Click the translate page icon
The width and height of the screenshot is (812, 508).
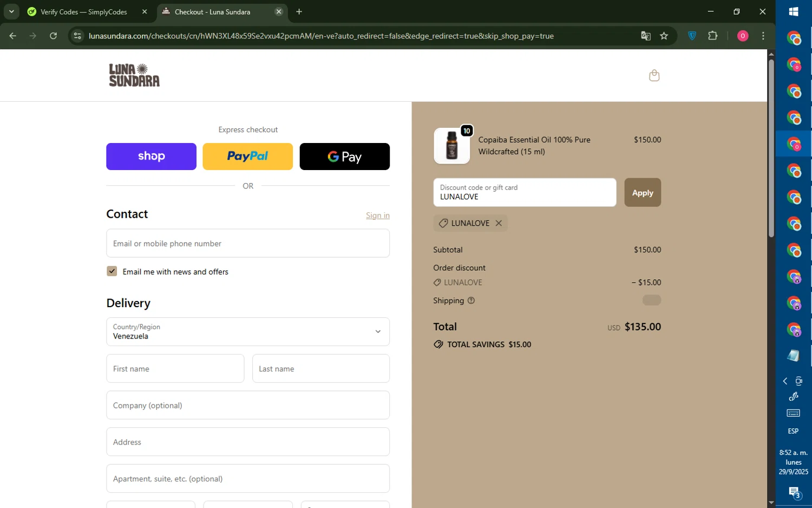point(645,36)
